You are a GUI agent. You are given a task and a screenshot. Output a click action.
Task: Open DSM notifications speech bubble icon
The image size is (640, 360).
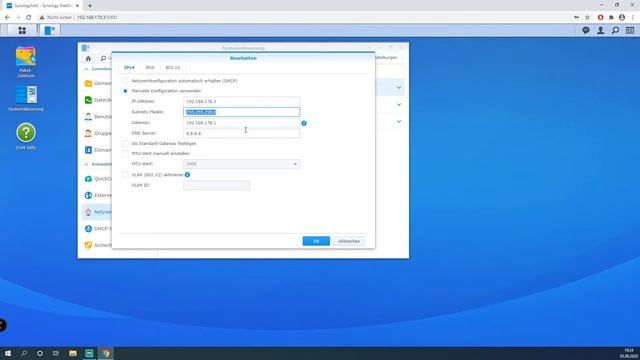click(x=586, y=30)
